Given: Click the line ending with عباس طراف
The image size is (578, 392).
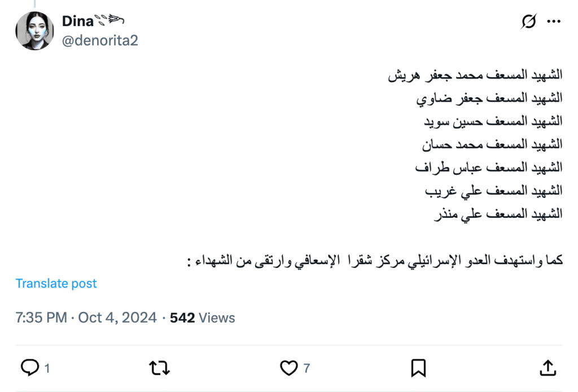Looking at the screenshot, I should 488,168.
